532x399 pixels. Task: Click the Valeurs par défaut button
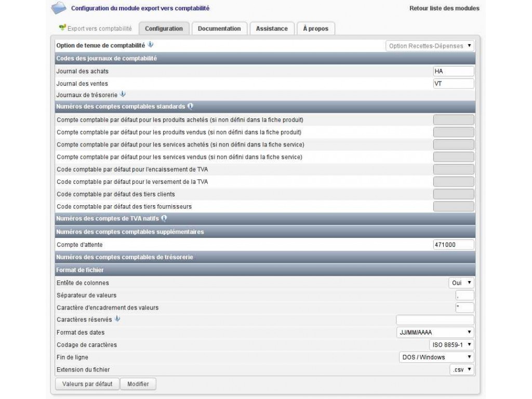pos(87,384)
